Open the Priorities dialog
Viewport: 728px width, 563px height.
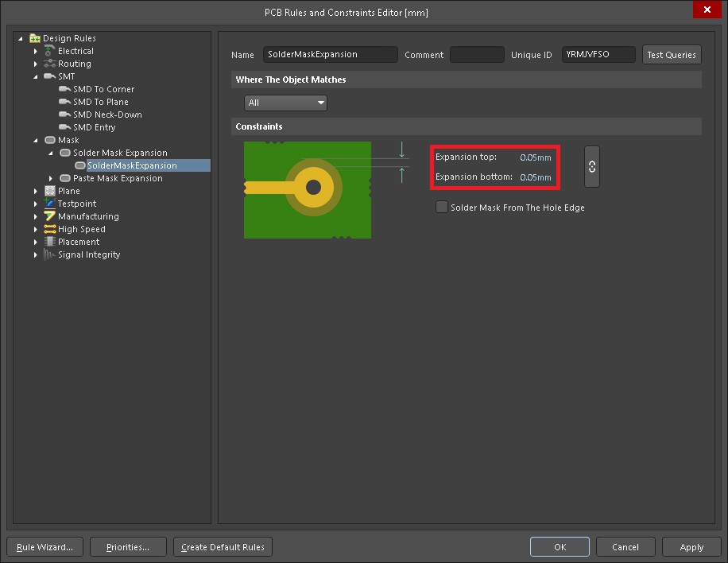pyautogui.click(x=128, y=547)
